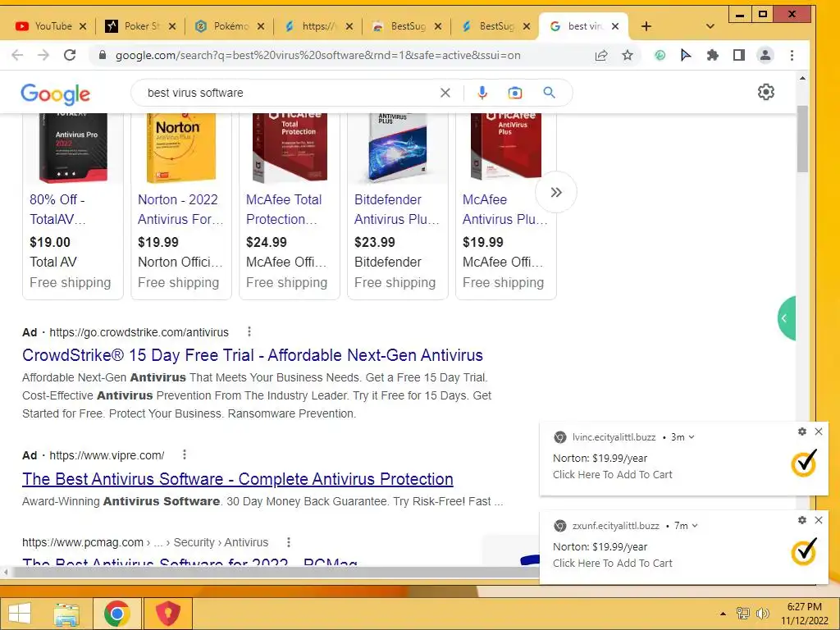
Task: Show hidden system tray icons
Action: tap(723, 614)
